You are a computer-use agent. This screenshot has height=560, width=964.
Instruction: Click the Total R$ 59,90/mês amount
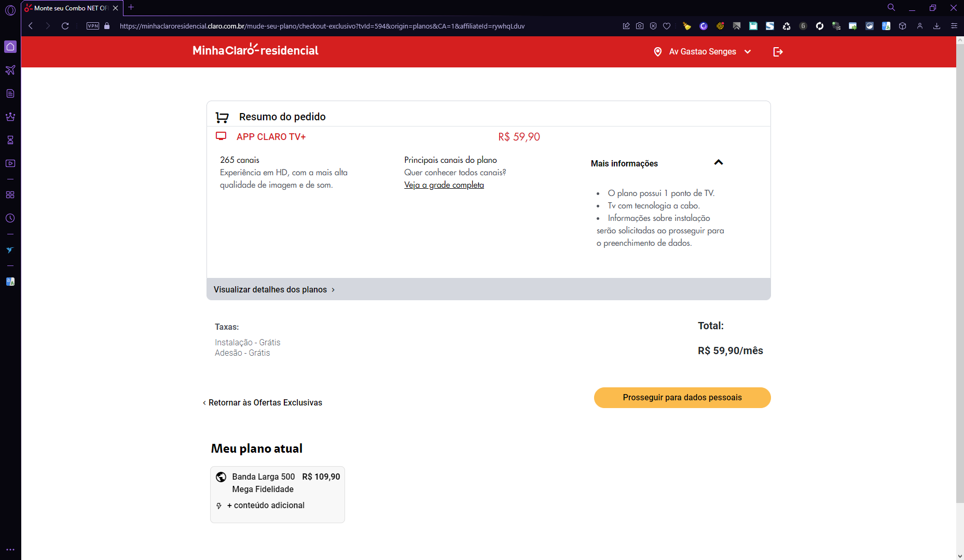[731, 351]
